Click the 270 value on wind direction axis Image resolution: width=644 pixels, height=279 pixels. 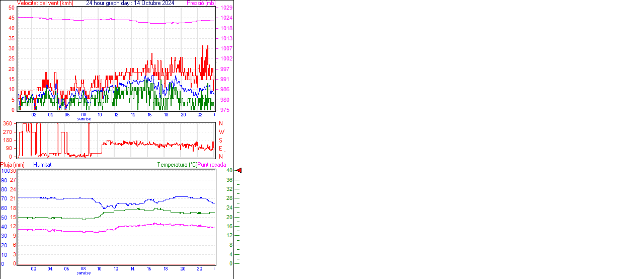(8, 131)
